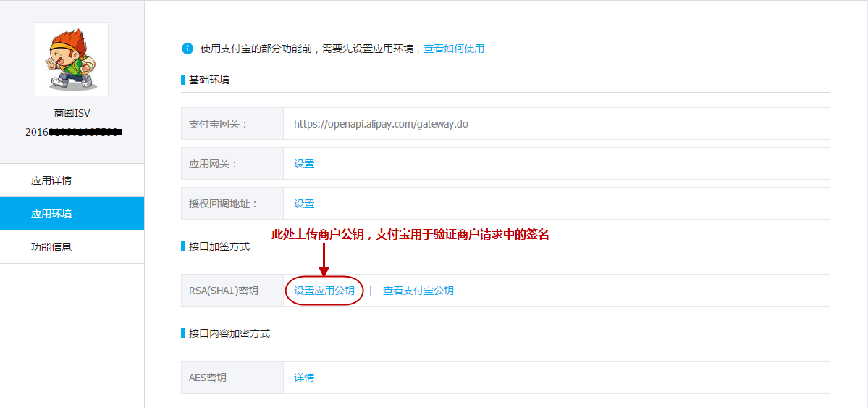
Task: Click the 商圈ISV account name
Action: [x=72, y=113]
